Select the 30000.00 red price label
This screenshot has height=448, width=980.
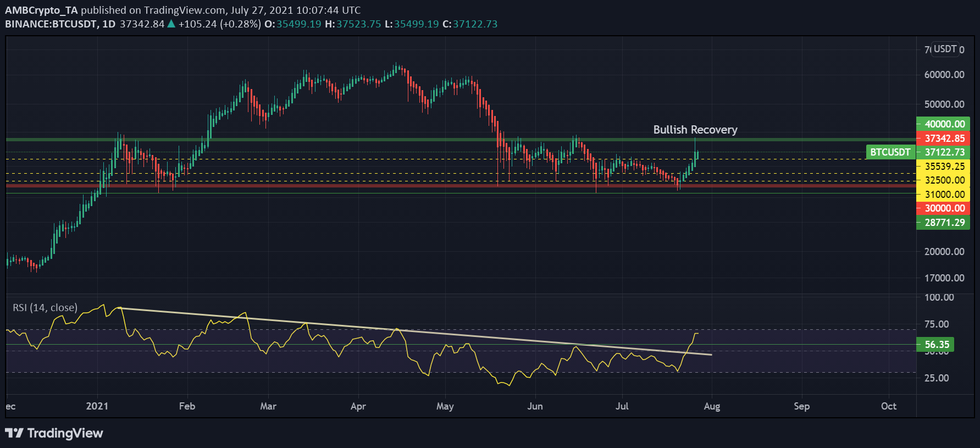(943, 208)
